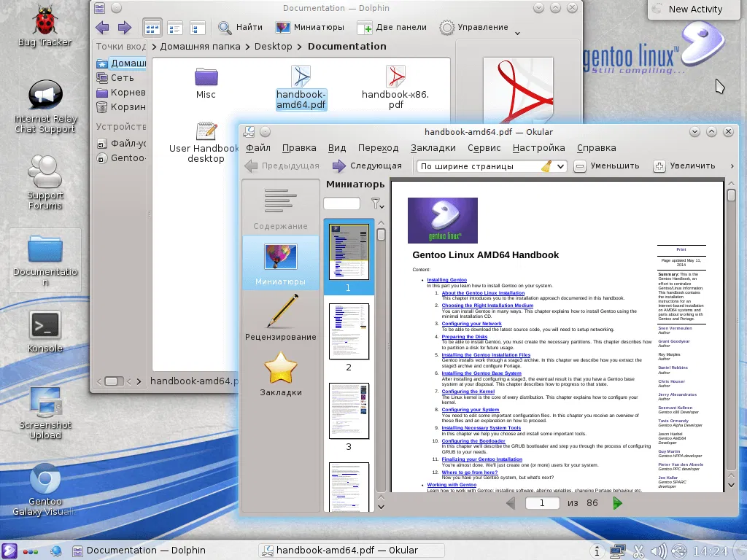Click thumbnail filter text field
The width and height of the screenshot is (747, 560).
[341, 204]
